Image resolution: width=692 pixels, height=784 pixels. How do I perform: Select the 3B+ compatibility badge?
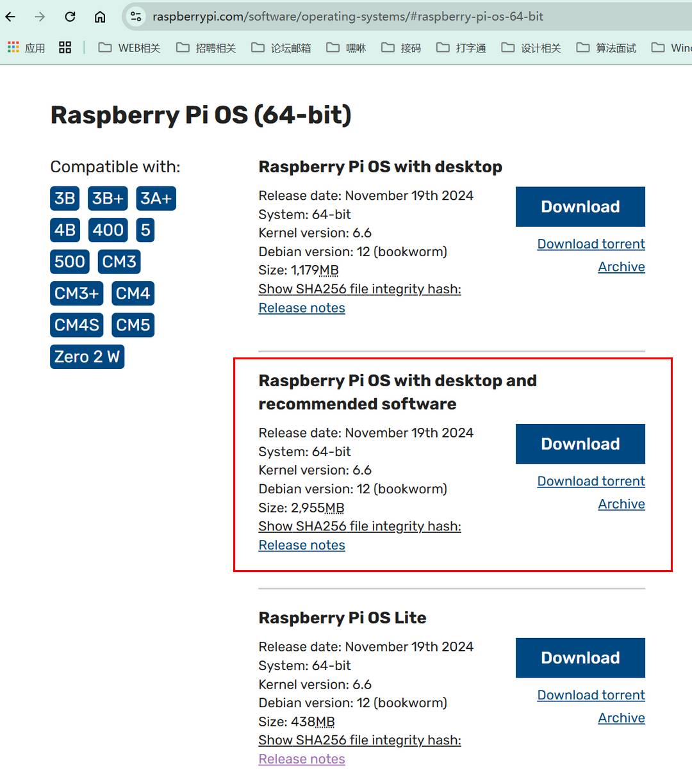coord(108,199)
